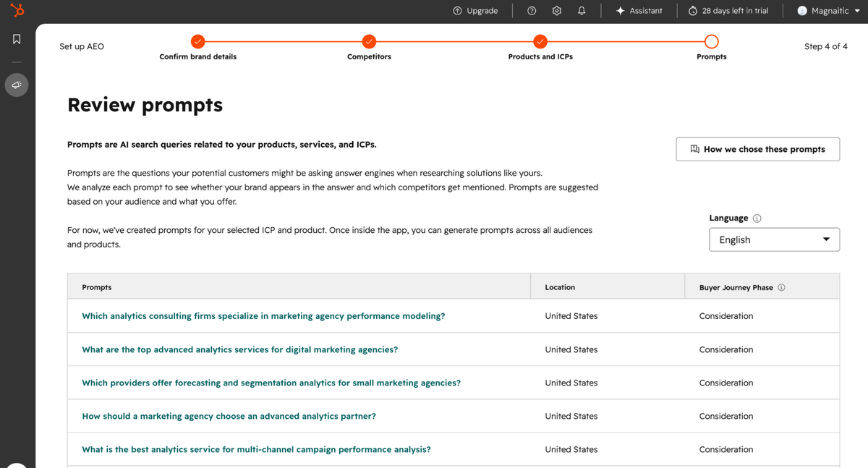Select the Prompts step circle
Screen dimensions: 868x468
point(711,41)
